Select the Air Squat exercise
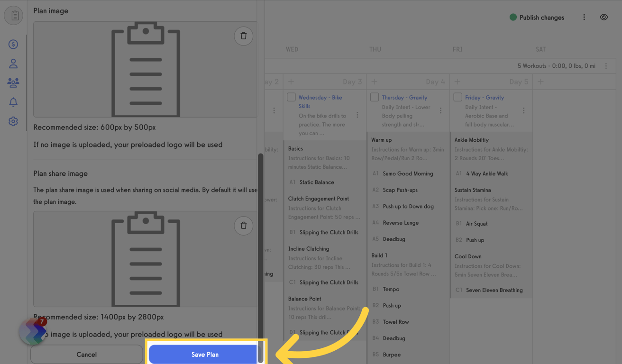This screenshot has width=622, height=364. point(476,224)
